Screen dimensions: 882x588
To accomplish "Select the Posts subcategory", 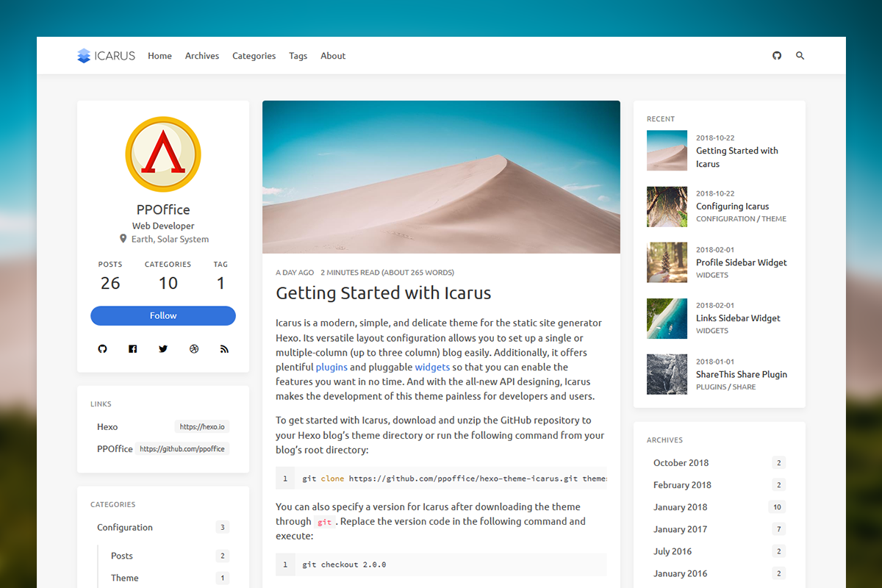I will click(122, 556).
